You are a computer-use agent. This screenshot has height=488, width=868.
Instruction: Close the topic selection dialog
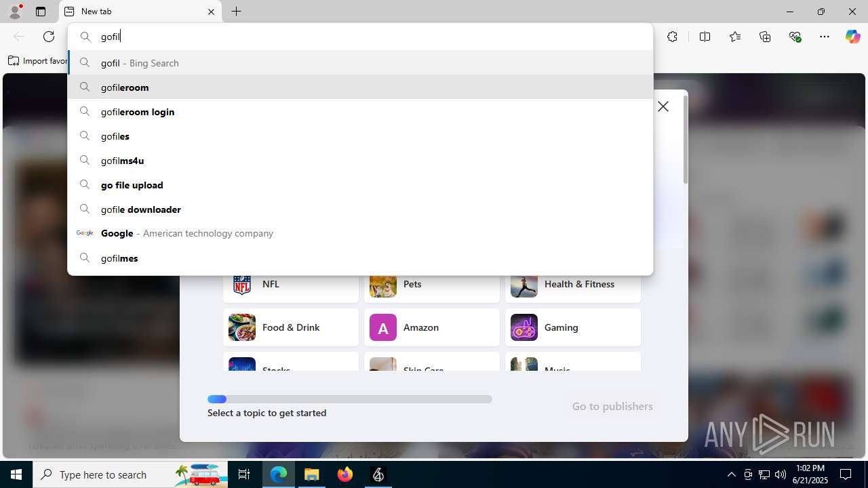(663, 106)
